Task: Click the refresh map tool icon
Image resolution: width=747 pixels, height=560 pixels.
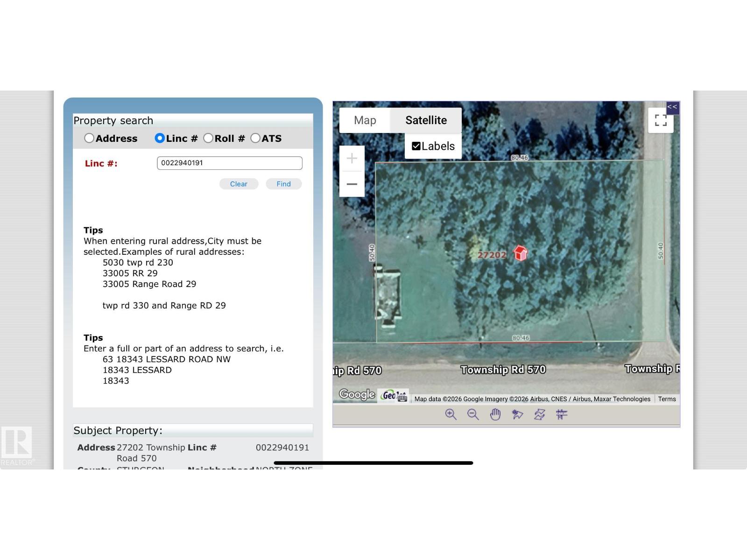Action: point(540,414)
